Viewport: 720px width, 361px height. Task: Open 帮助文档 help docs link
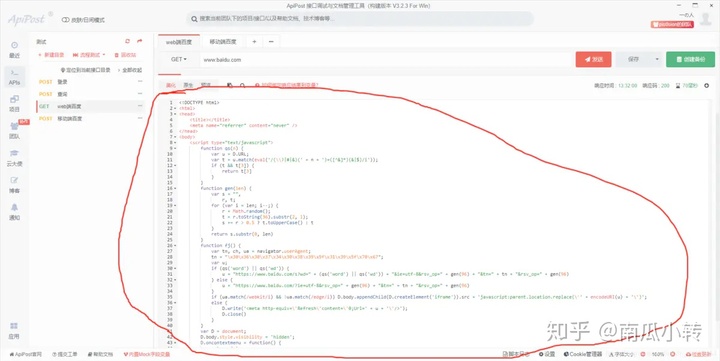(x=100, y=355)
